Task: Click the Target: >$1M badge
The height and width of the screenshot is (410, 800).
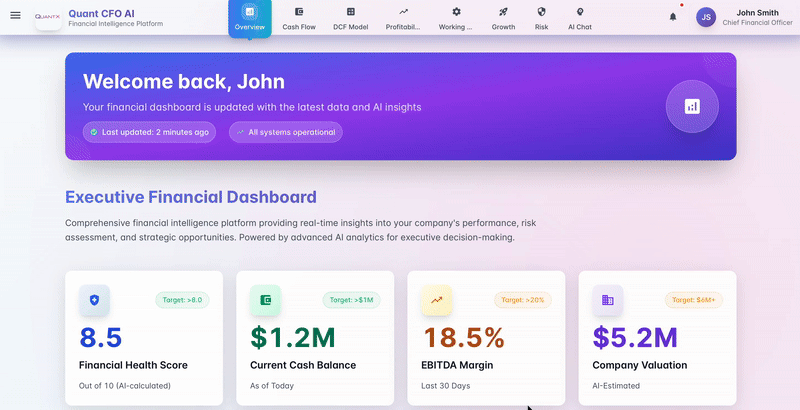Action: point(351,300)
